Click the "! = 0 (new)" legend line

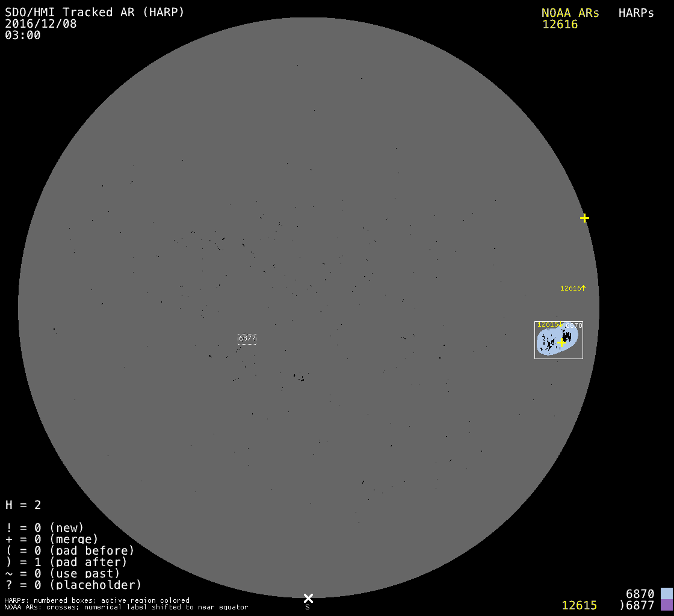point(45,528)
